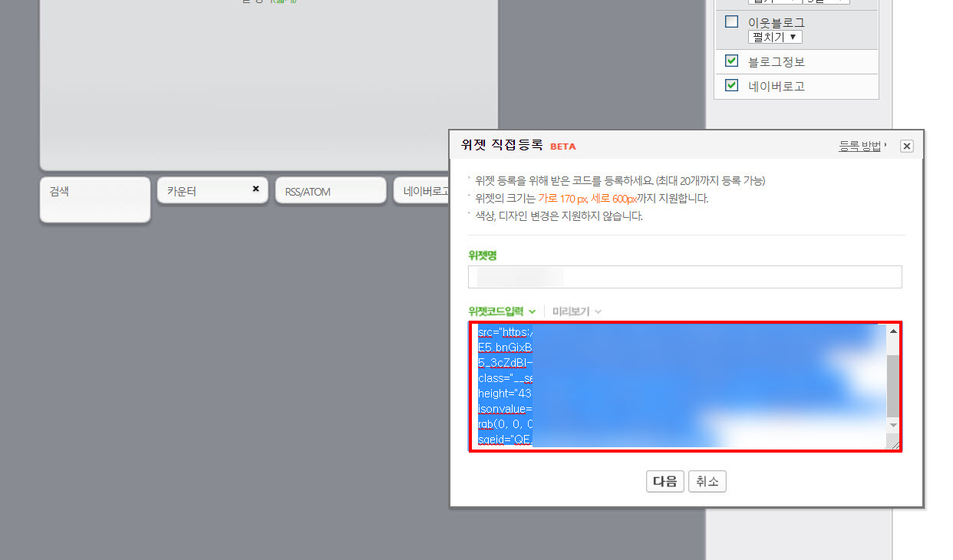Click the textarea scrollbar down arrow
The height and width of the screenshot is (560, 953).
click(893, 425)
